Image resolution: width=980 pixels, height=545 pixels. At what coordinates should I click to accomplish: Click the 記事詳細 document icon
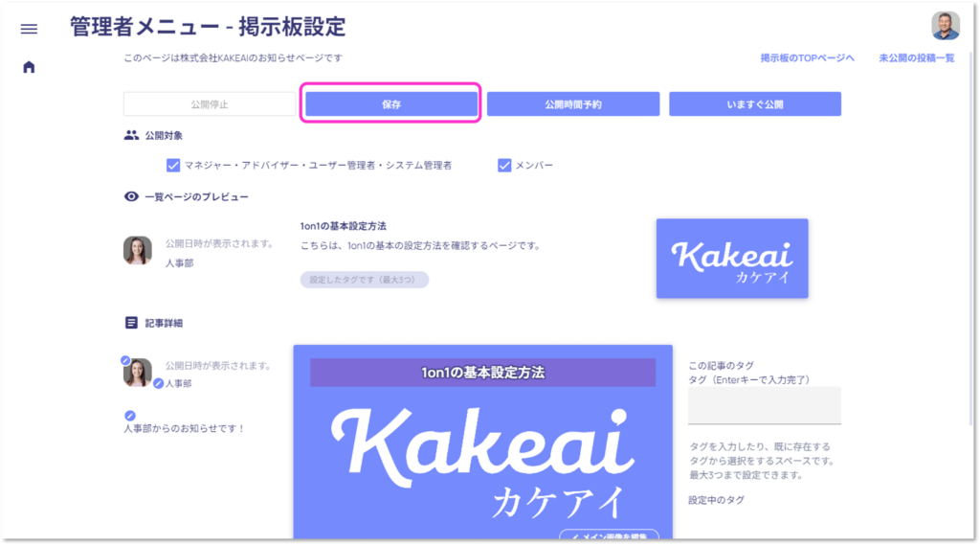pos(130,323)
